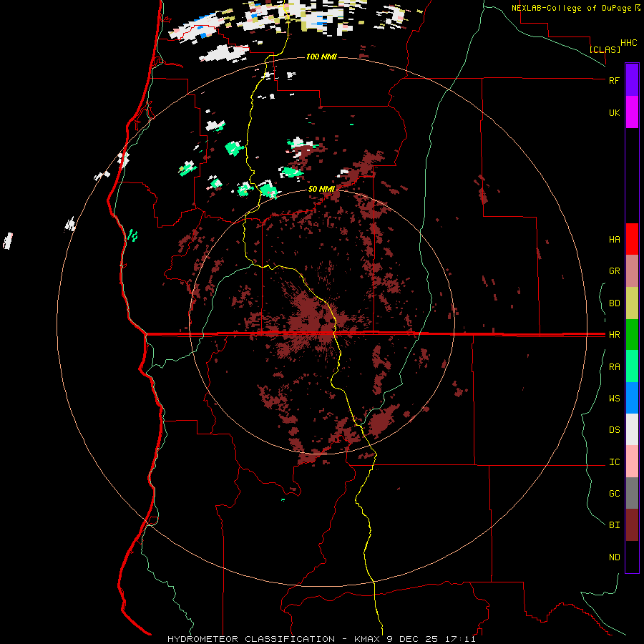Click the GR pinkish-brown legend swatch
This screenshot has width=644, height=644.
coord(632,271)
